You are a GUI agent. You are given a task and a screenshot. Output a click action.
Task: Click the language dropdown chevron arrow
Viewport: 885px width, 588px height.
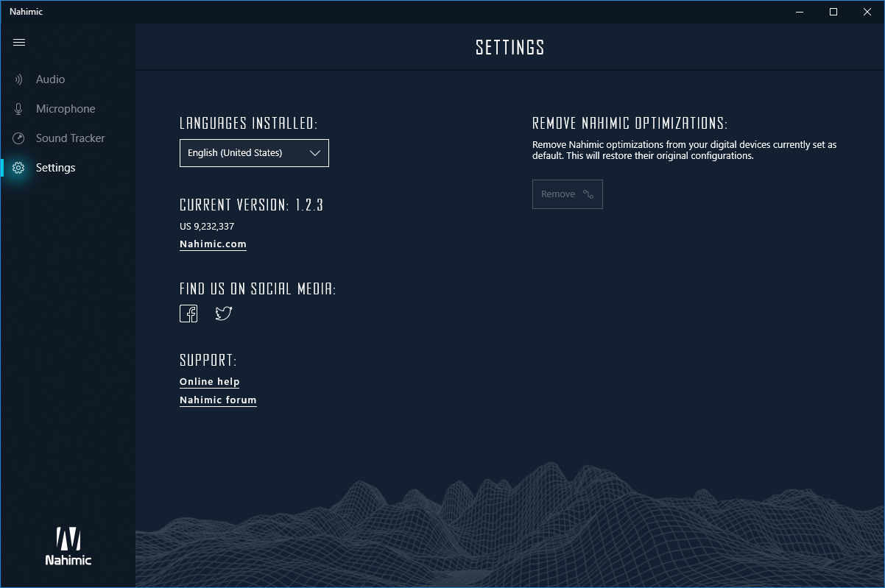(314, 153)
